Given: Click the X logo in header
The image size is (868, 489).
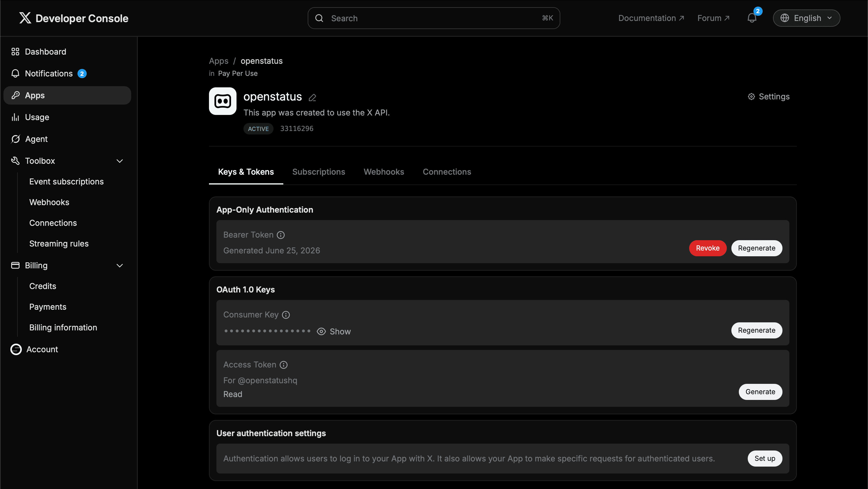Looking at the screenshot, I should click(25, 18).
